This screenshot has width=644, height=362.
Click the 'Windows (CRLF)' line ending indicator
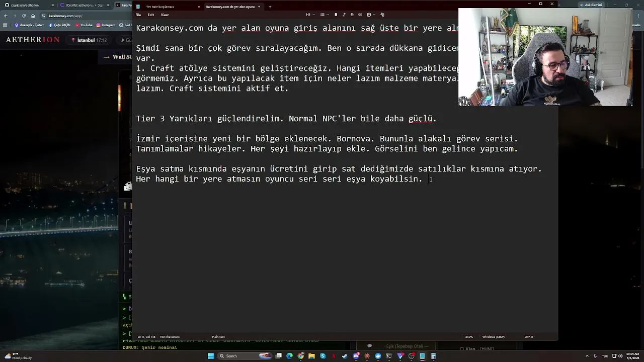493,337
